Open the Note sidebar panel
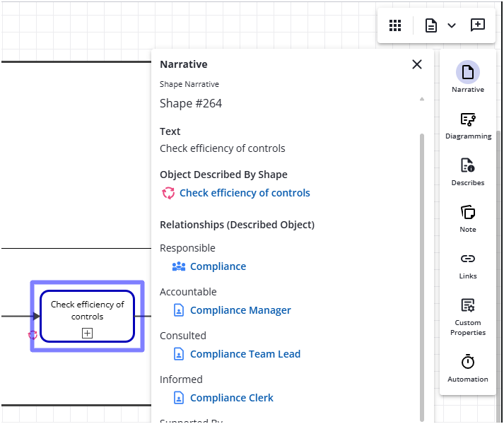Screen dimensions: 504x424 click(468, 218)
